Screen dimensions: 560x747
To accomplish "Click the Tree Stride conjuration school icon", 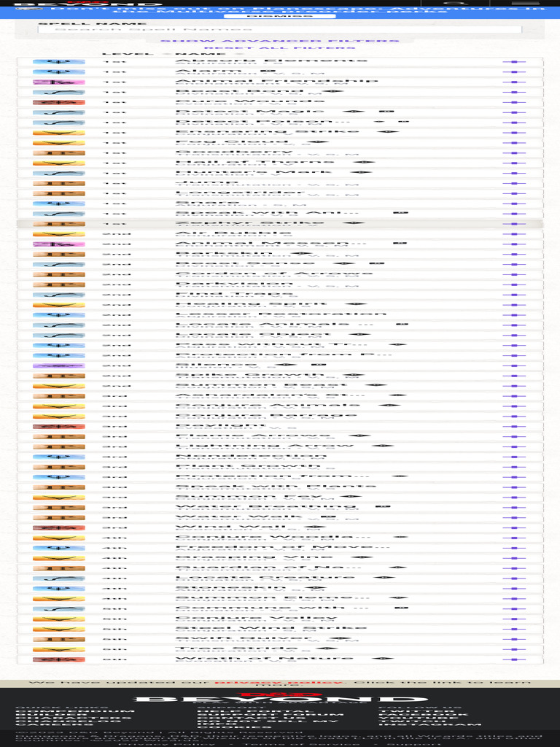I will pyautogui.click(x=58, y=649).
